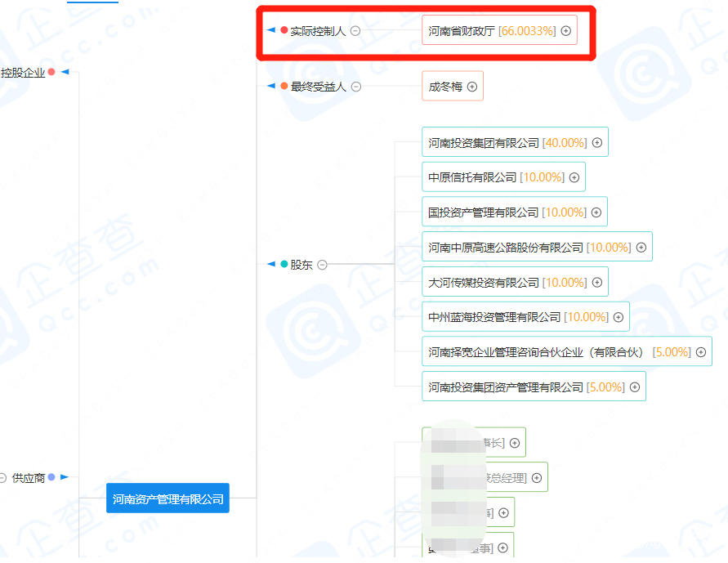Select the root node 河南资产管理有限公司
This screenshot has height=563, width=728.
coord(167,498)
